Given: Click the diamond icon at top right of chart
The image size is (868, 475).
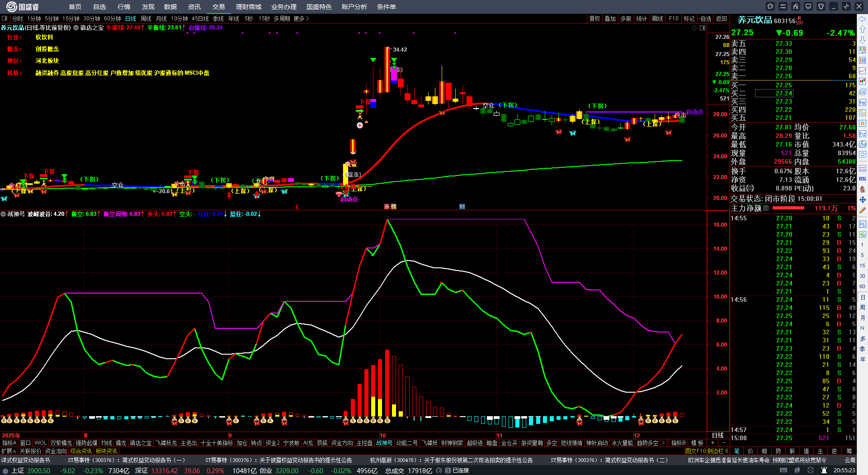Looking at the screenshot, I should 694,28.
